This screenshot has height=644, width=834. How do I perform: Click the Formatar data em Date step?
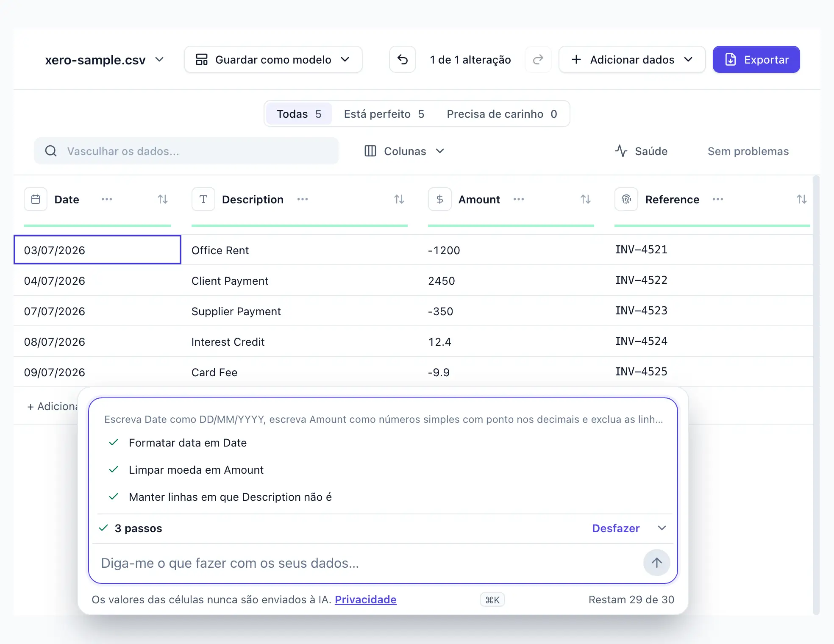pos(188,443)
